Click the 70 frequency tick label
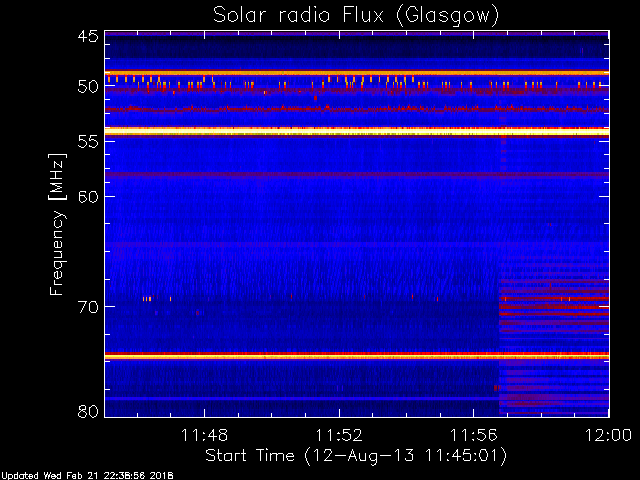The width and height of the screenshot is (640, 480). [x=88, y=307]
